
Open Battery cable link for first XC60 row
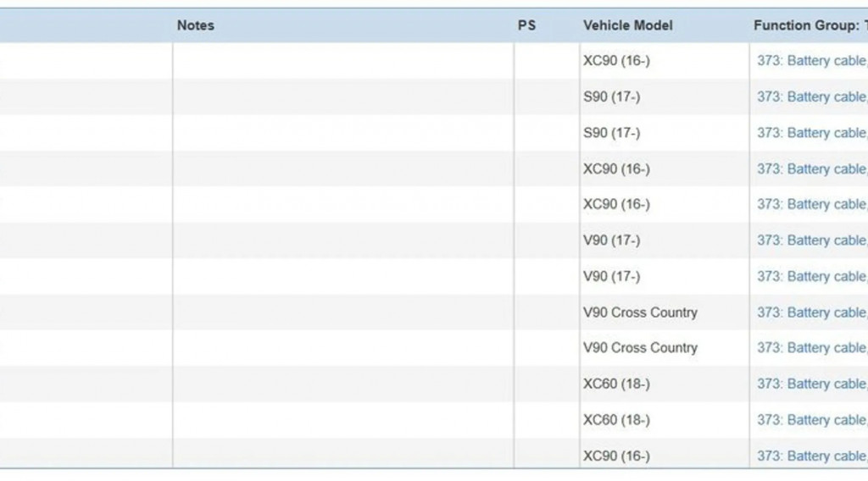811,384
